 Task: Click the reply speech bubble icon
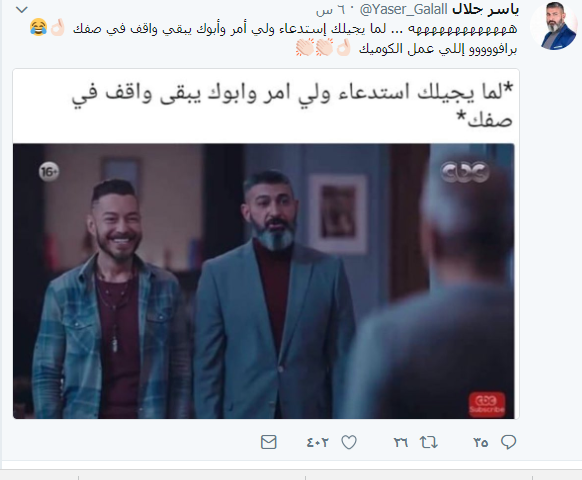click(x=508, y=442)
